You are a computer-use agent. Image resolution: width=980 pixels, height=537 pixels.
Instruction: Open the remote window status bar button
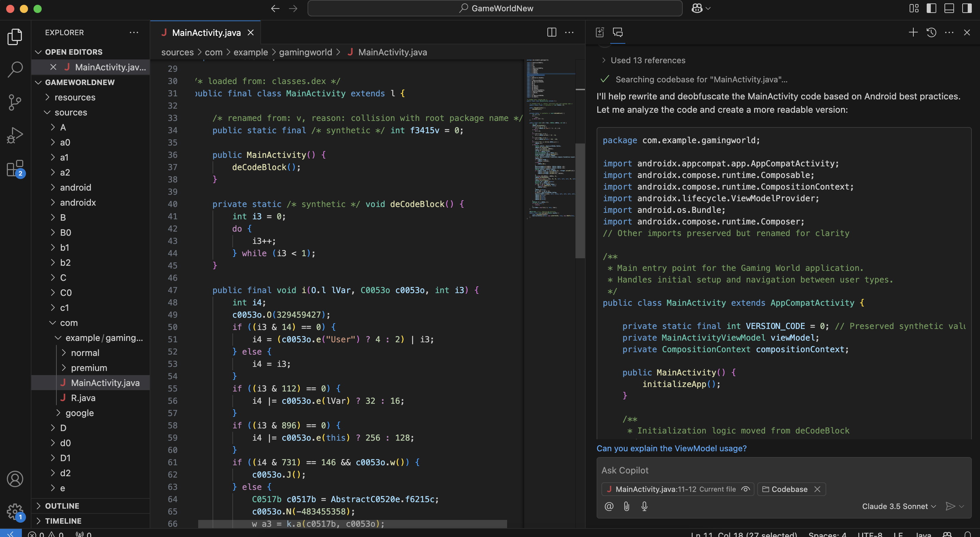[11, 533]
